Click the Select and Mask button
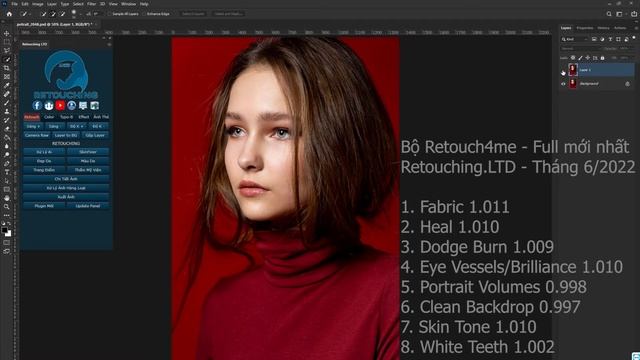The height and width of the screenshot is (360, 640). [x=229, y=14]
